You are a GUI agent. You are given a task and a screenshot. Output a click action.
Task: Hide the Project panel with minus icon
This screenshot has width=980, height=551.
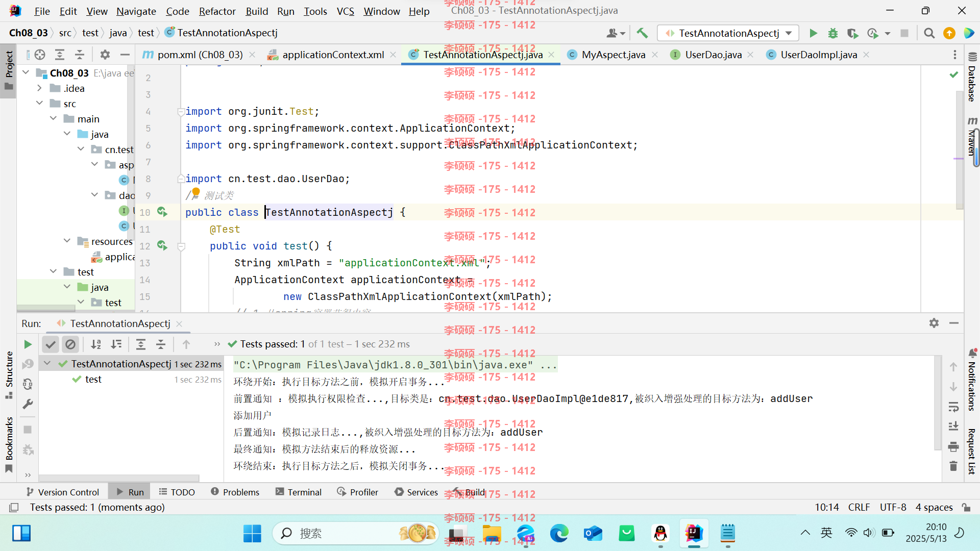[125, 55]
